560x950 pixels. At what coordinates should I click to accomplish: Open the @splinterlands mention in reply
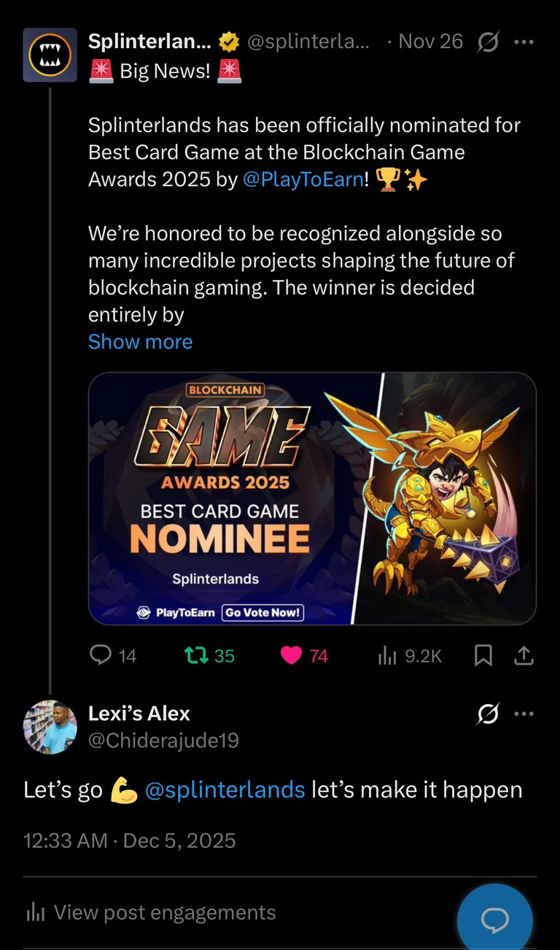[225, 789]
